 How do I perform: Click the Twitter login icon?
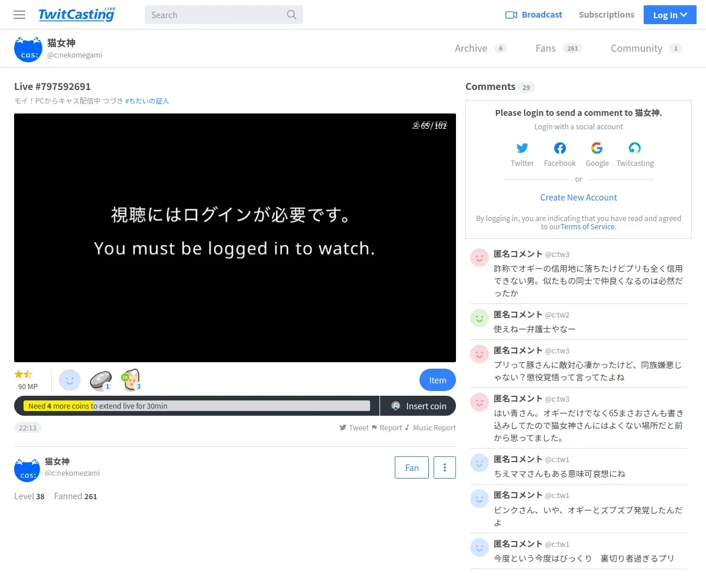point(522,148)
